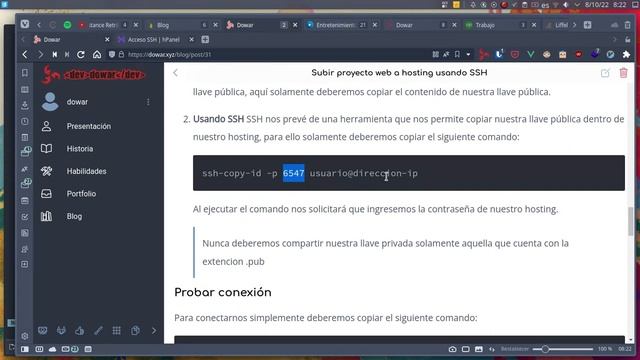Show more tab stacks arrow

pyautogui.click(x=574, y=25)
